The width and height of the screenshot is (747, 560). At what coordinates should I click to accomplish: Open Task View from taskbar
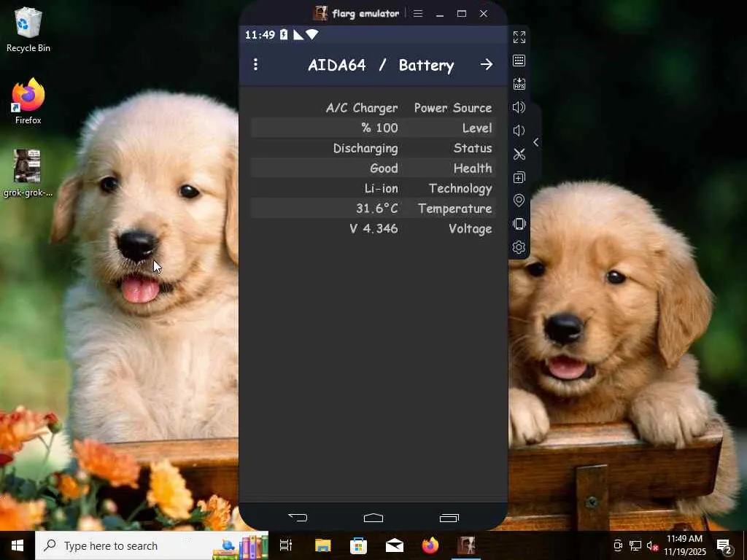[286, 545]
